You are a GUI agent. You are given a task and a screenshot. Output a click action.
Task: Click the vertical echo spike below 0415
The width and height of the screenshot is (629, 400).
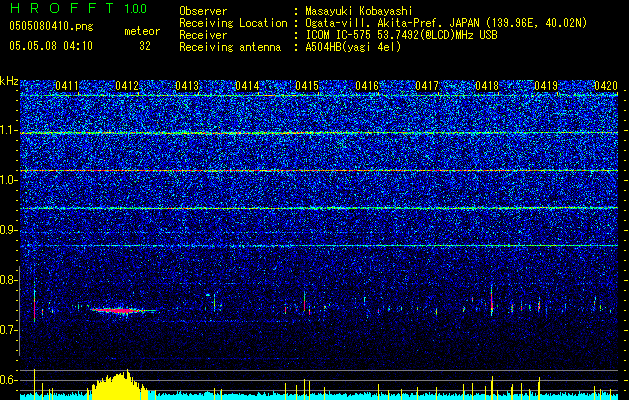pos(304,301)
